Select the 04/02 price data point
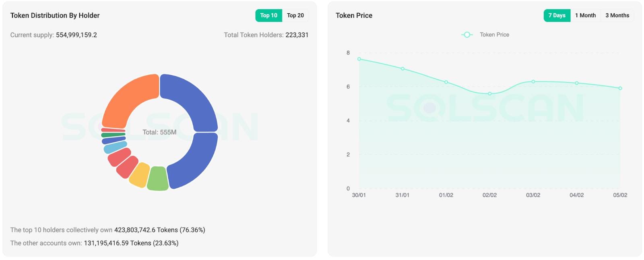 tap(577, 83)
